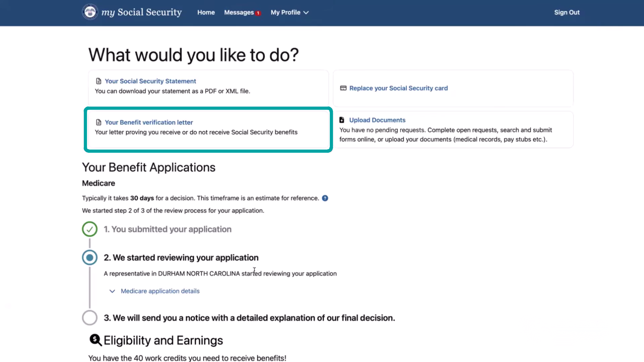Click the document icon beside Benefit verification letter
This screenshot has width=644, height=362.
[99, 122]
